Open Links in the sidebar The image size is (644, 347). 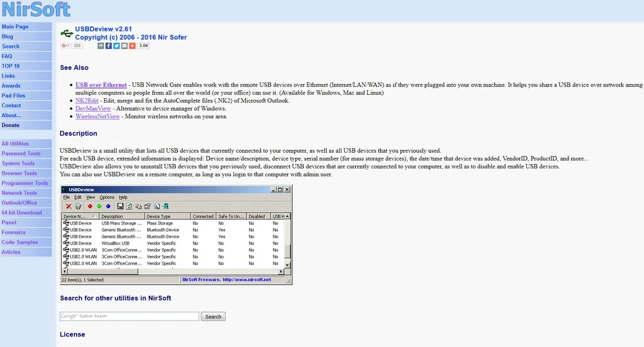coord(26,76)
